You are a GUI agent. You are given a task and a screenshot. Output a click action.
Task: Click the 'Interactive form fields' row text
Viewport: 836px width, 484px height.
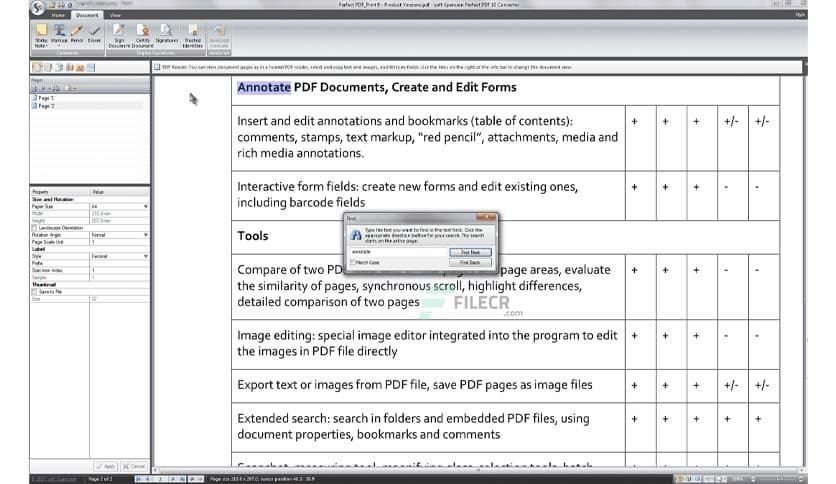tap(407, 195)
